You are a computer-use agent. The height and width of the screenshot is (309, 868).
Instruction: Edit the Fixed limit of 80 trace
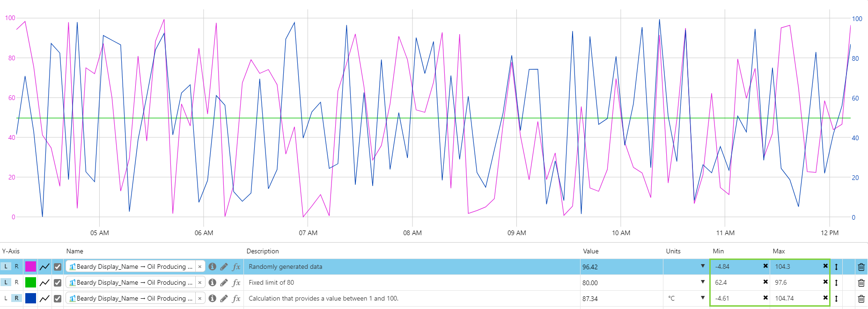[224, 282]
